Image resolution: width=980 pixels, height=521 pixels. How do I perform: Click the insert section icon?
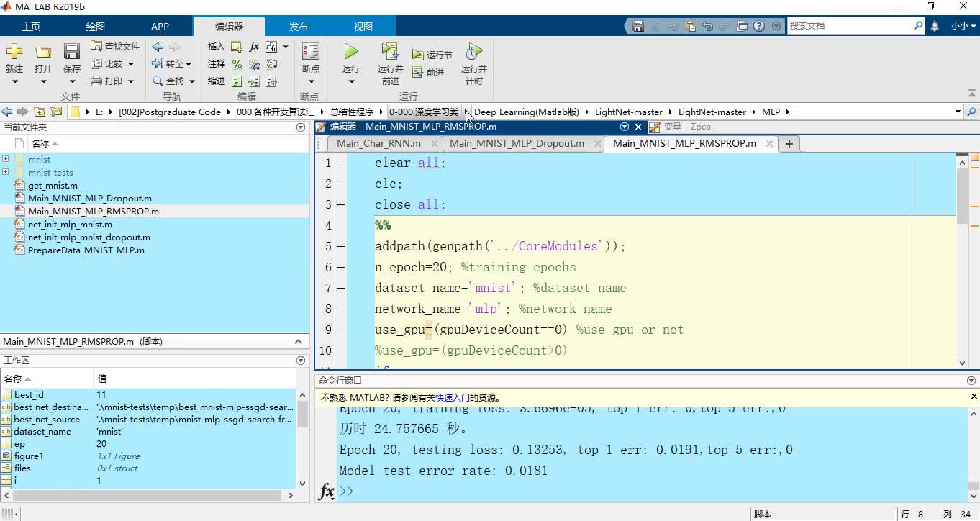(236, 47)
